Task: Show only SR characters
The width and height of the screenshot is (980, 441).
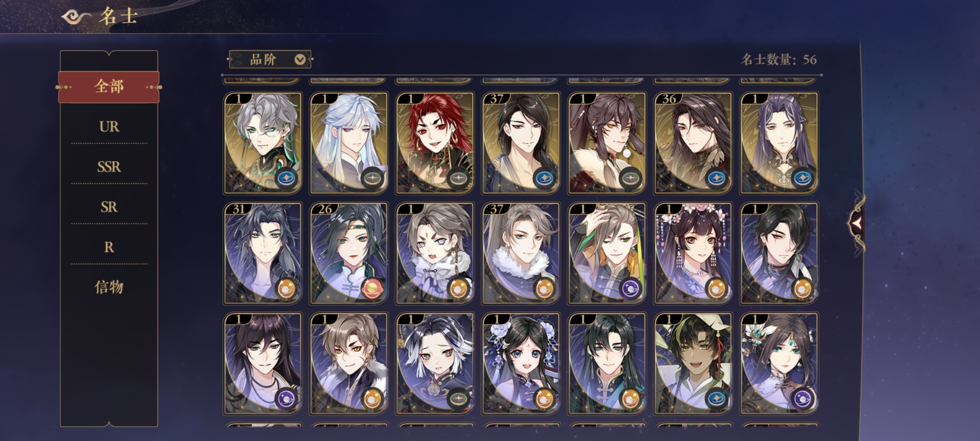Action: (x=109, y=207)
